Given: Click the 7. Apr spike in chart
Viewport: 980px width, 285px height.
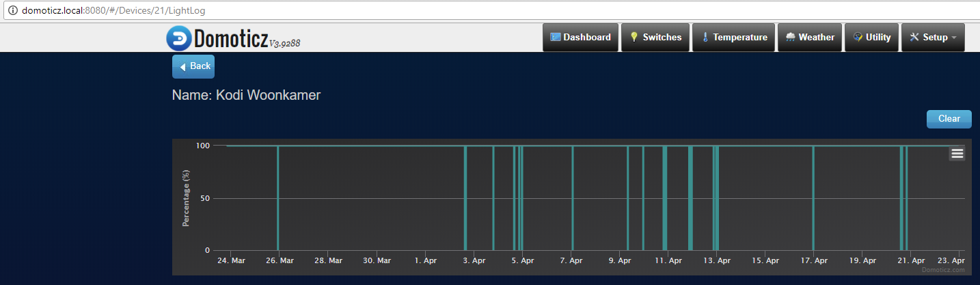Looking at the screenshot, I should coord(573,198).
